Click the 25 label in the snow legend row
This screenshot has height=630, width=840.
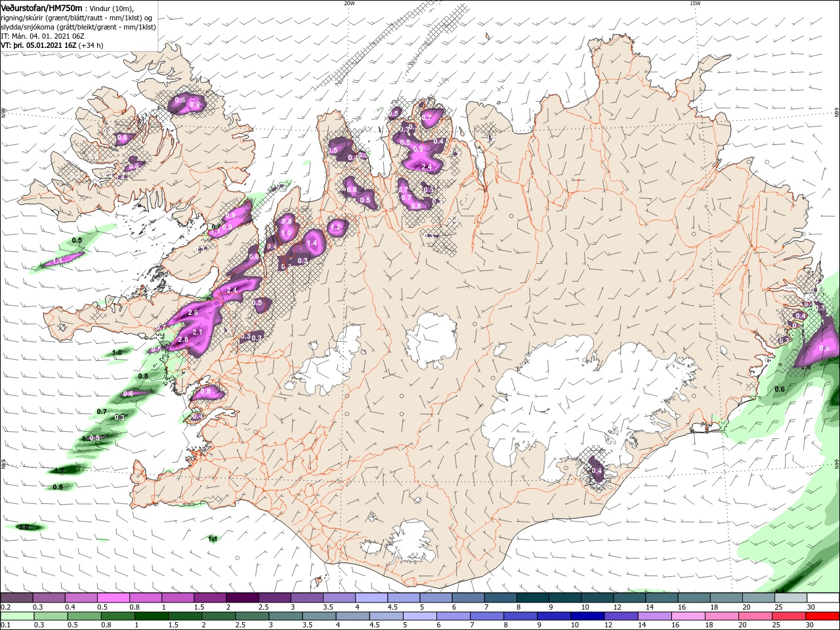click(x=779, y=607)
